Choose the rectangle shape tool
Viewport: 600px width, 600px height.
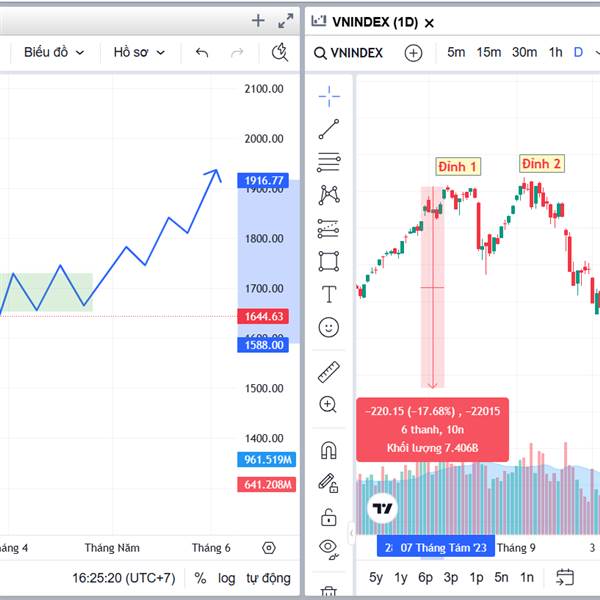click(329, 261)
